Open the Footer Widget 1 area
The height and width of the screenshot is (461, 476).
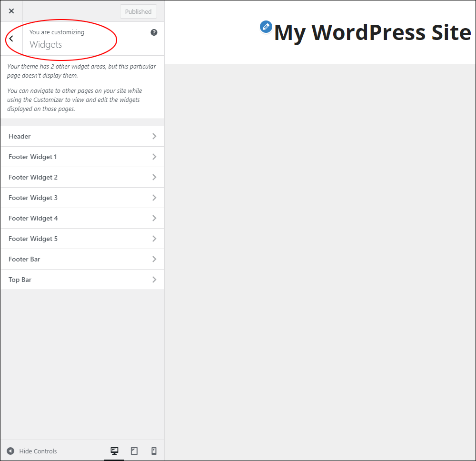click(82, 157)
